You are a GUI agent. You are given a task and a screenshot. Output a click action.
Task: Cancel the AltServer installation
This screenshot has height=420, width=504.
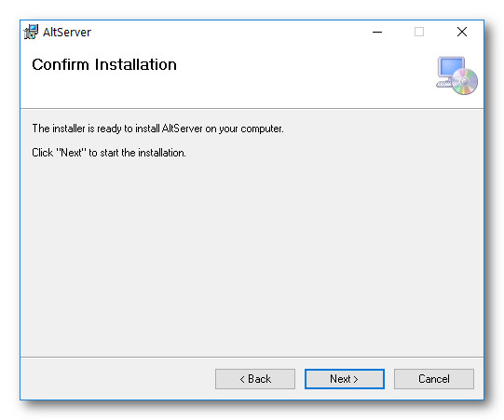click(434, 379)
